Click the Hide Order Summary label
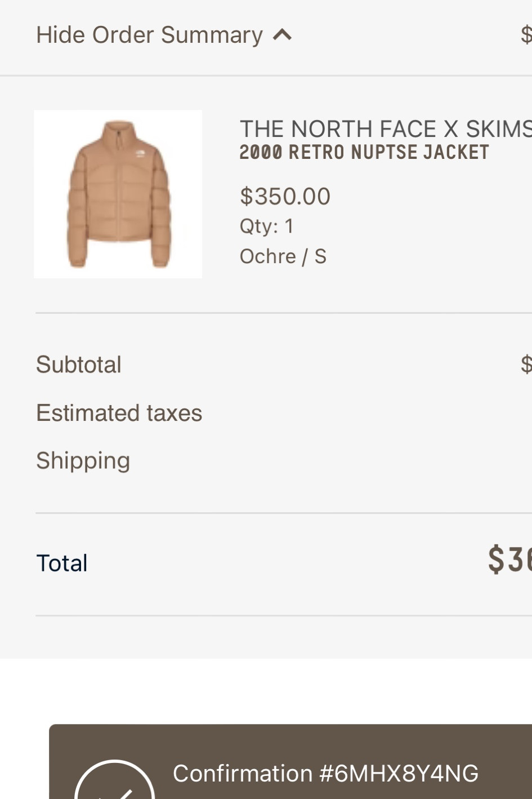Screen dimensions: 532x799 tap(149, 35)
